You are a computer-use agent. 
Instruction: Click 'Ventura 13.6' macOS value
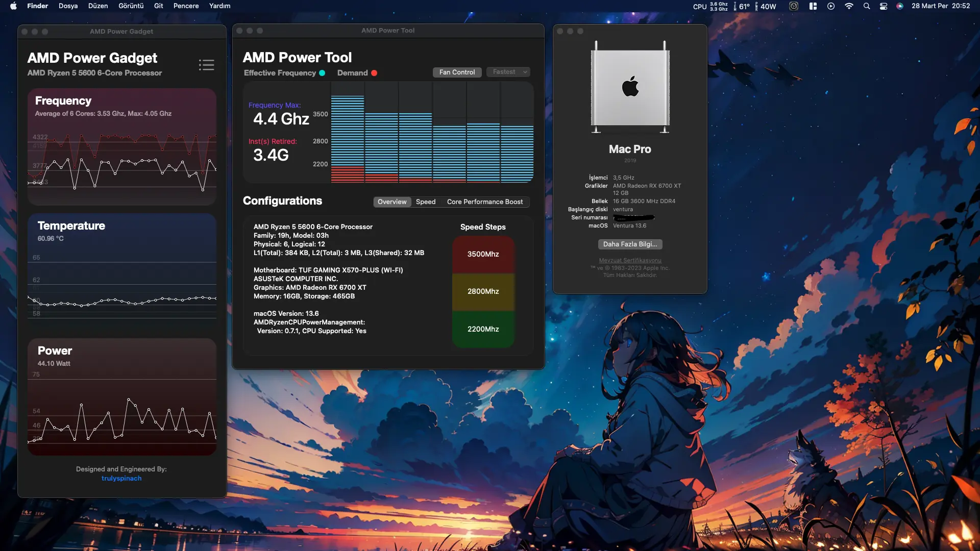click(x=629, y=226)
